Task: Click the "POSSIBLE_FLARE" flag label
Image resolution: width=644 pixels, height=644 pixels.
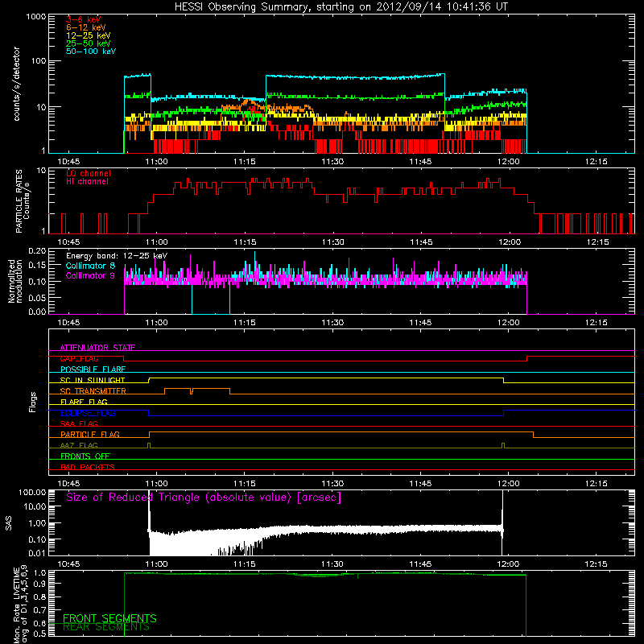Action: [x=93, y=369]
